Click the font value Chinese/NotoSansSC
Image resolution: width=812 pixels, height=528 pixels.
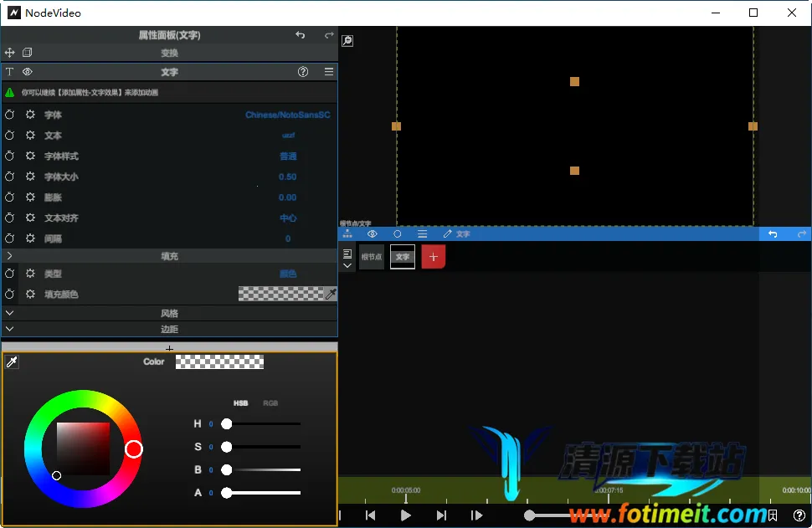click(x=287, y=115)
